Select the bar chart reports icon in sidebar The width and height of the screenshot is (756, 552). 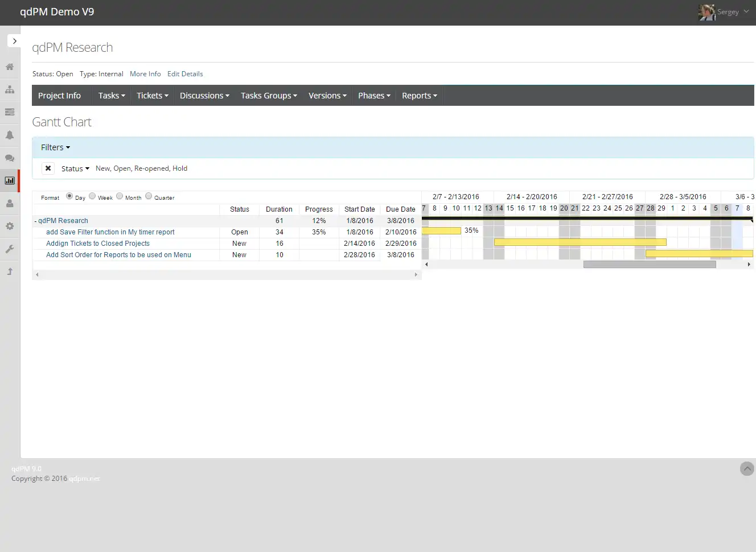(10, 180)
